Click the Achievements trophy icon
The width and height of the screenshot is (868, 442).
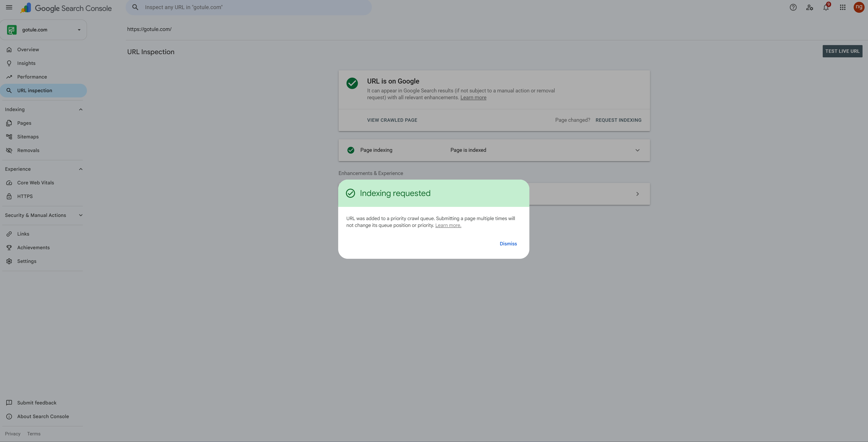[x=9, y=248]
